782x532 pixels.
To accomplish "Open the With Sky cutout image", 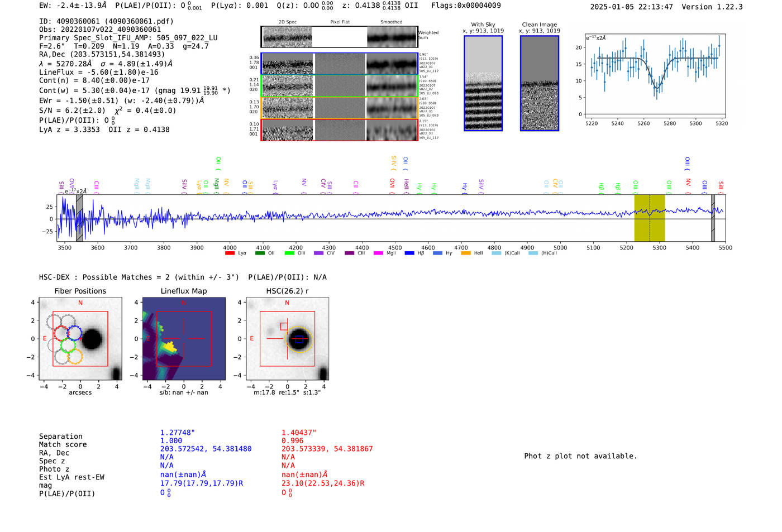I will coord(483,83).
